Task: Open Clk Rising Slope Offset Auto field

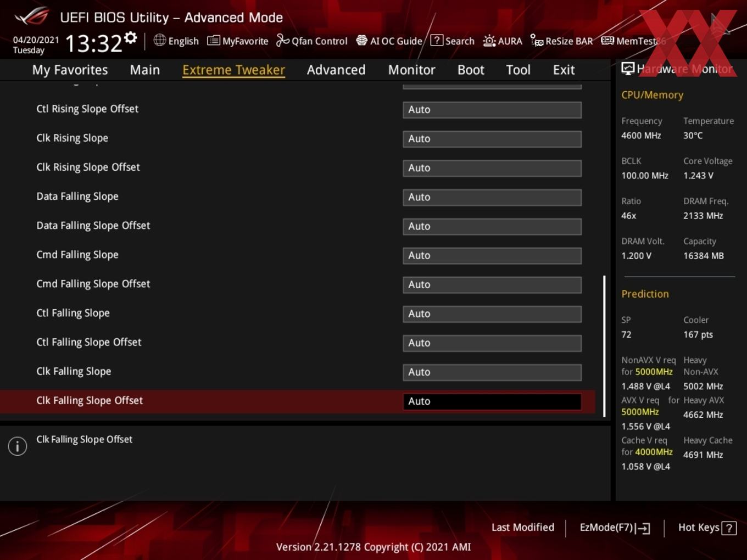Action: click(492, 168)
